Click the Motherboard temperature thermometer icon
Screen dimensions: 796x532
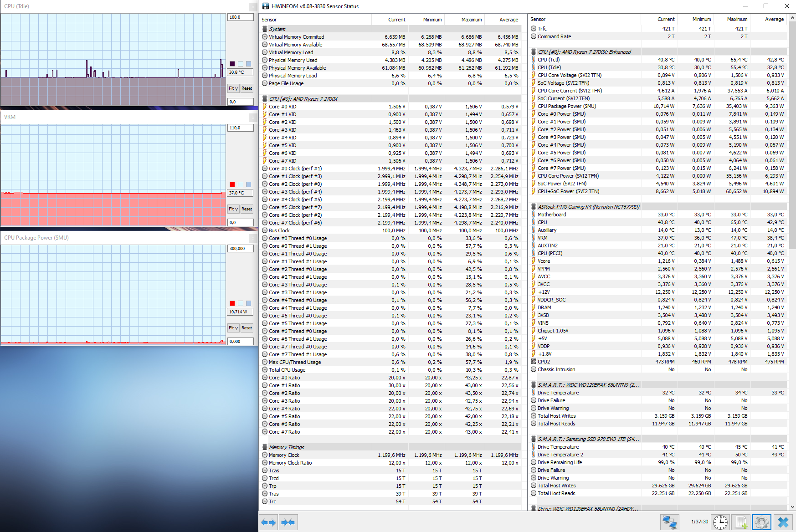pos(534,215)
